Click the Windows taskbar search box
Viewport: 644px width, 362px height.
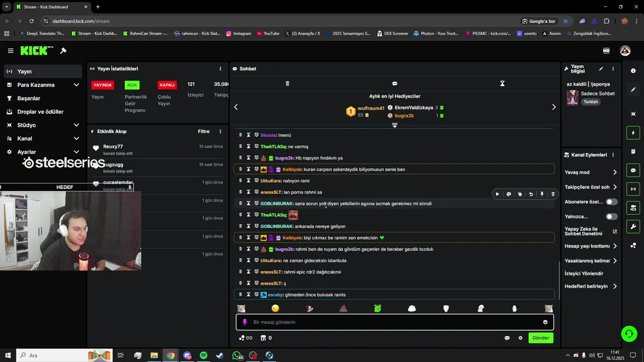(65, 355)
